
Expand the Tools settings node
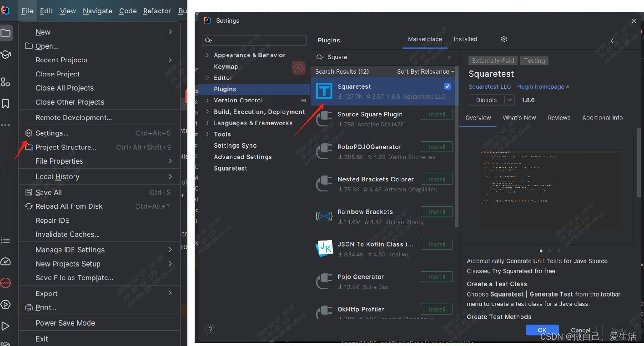207,134
